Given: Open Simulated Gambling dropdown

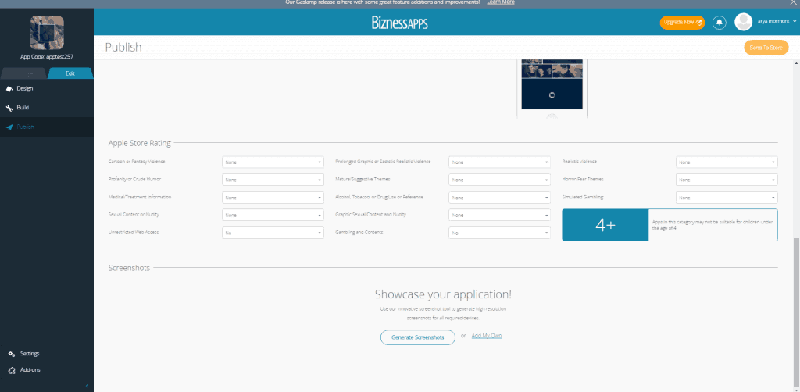Looking at the screenshot, I should 727,197.
